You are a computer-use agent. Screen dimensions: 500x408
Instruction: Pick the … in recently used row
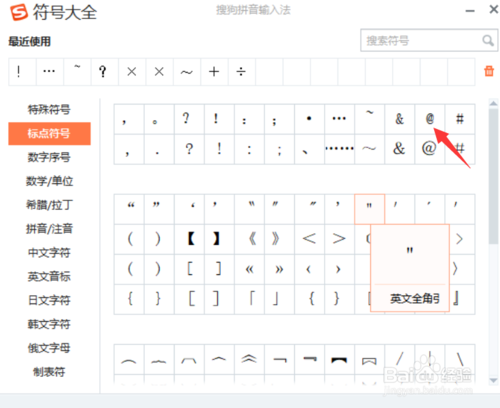pos(49,72)
